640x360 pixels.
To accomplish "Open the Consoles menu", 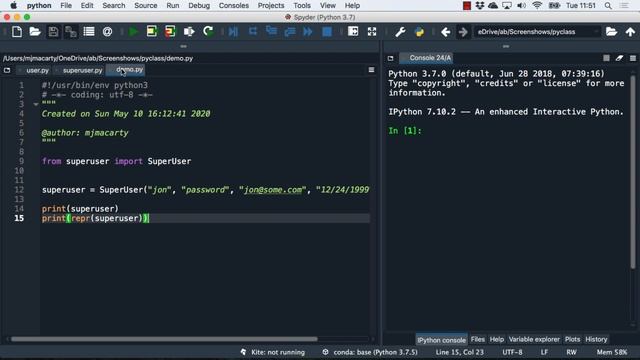I will pos(234,6).
